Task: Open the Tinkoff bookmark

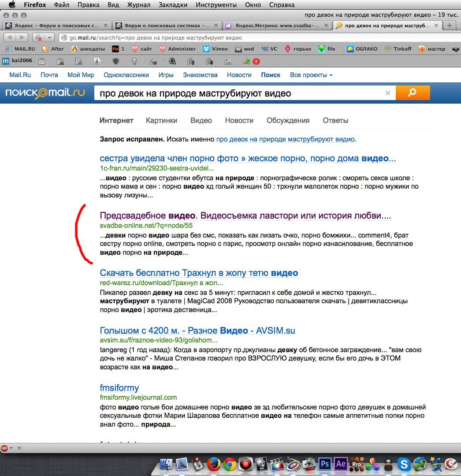Action: (x=398, y=49)
